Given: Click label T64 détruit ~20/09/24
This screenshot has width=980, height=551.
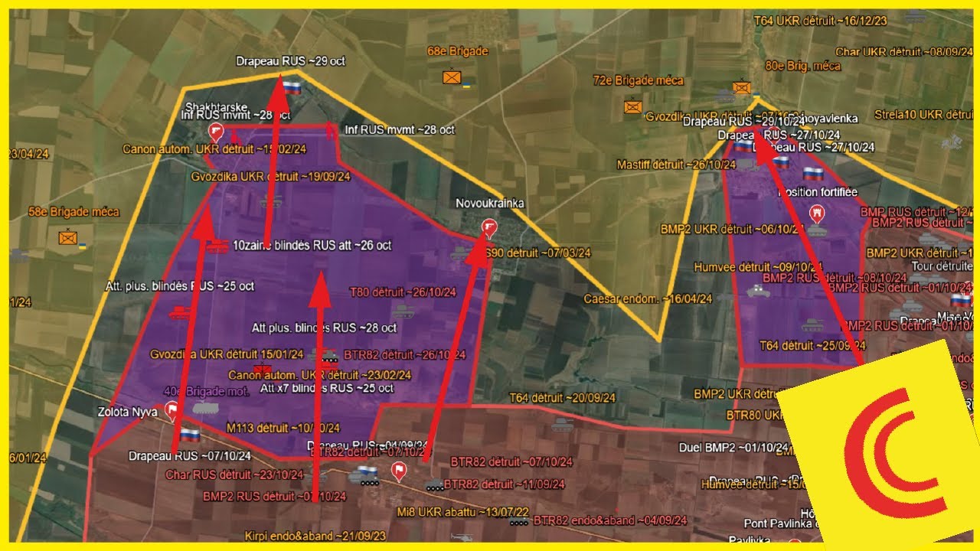Looking at the screenshot, I should point(563,398).
